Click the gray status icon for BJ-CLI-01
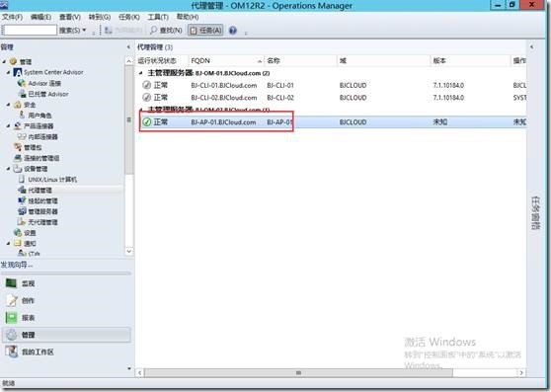This screenshot has width=551, height=392. point(147,85)
